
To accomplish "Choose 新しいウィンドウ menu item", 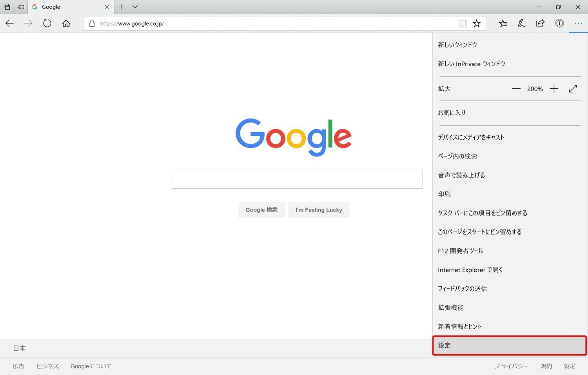I will [x=510, y=45].
